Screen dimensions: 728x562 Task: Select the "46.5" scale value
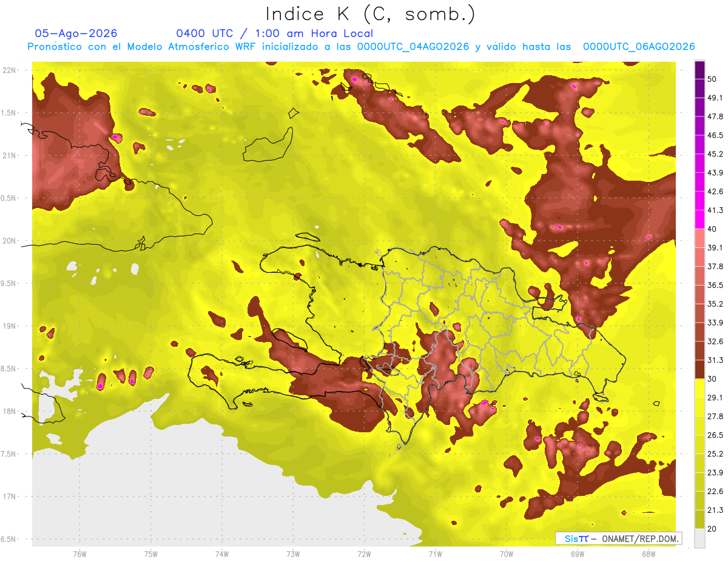point(715,135)
